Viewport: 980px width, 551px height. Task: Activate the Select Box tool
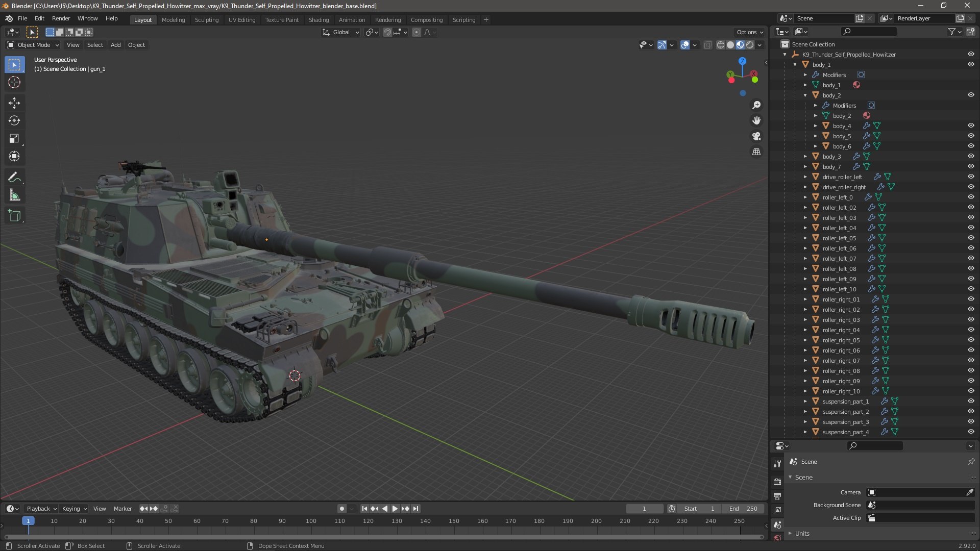pos(14,65)
